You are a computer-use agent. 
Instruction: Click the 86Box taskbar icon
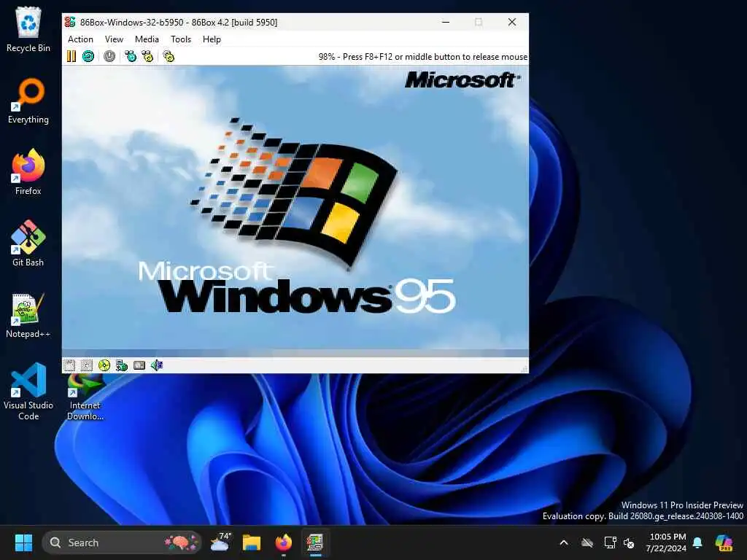315,542
